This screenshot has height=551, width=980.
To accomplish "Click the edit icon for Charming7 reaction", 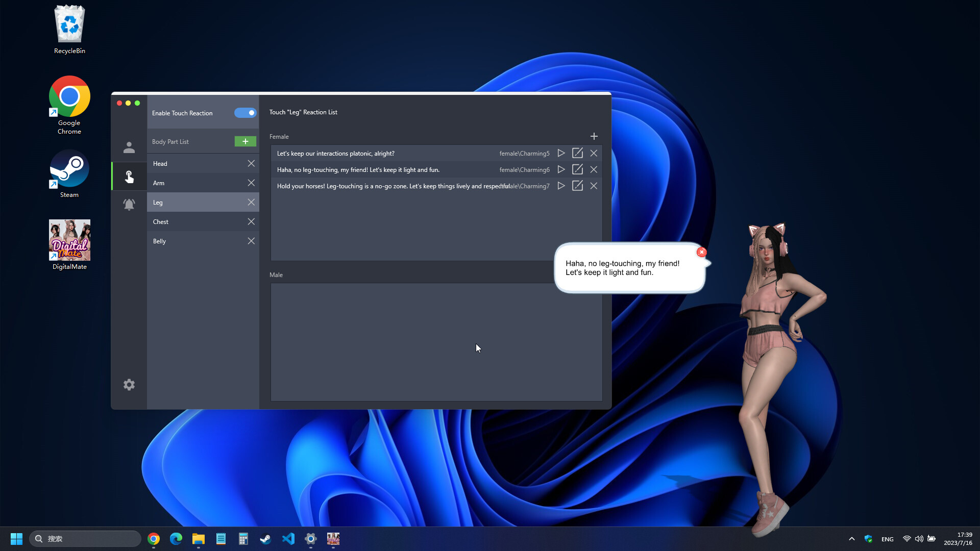I will [577, 185].
